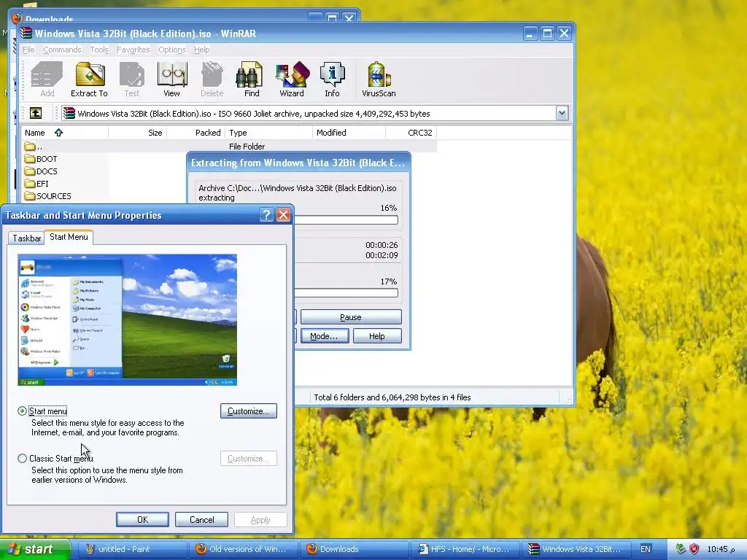Open the Options menu
The image size is (747, 560).
point(172,50)
